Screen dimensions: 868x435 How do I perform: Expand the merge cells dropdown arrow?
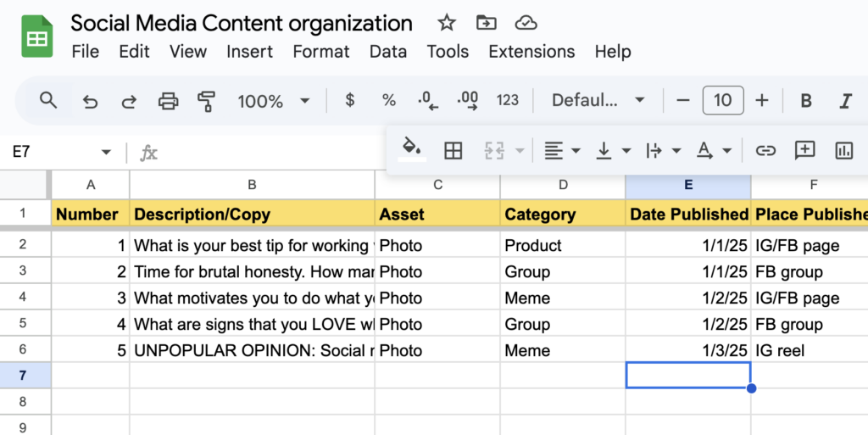(520, 151)
